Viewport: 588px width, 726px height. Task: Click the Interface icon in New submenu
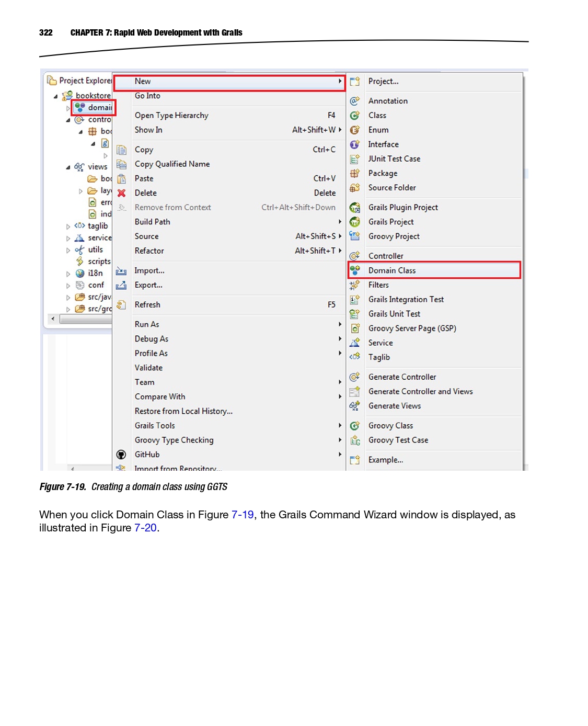pyautogui.click(x=355, y=144)
